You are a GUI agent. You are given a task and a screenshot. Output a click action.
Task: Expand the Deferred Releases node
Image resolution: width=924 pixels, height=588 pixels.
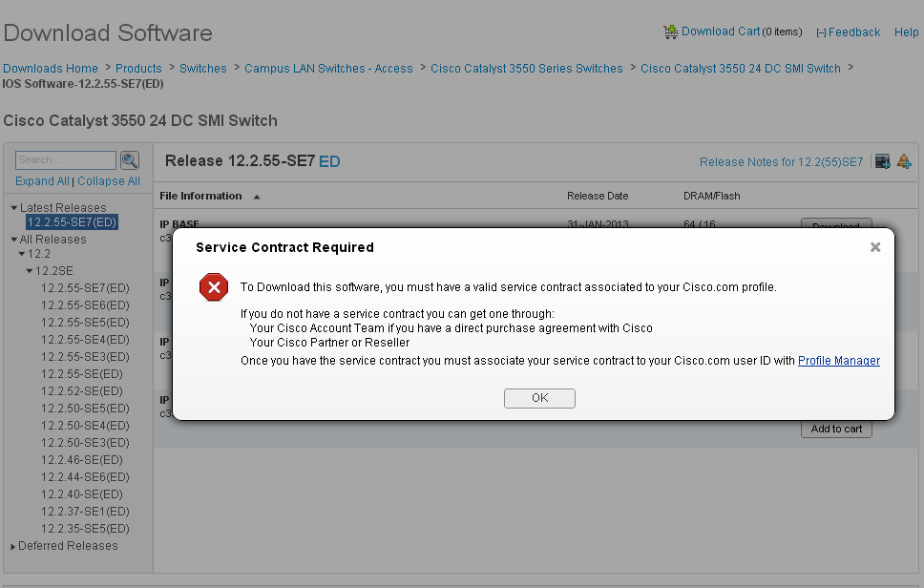click(12, 547)
